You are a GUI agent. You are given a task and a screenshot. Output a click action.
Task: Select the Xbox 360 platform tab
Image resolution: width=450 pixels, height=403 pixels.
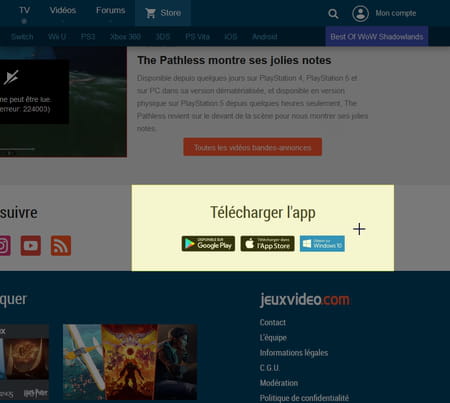(x=125, y=37)
